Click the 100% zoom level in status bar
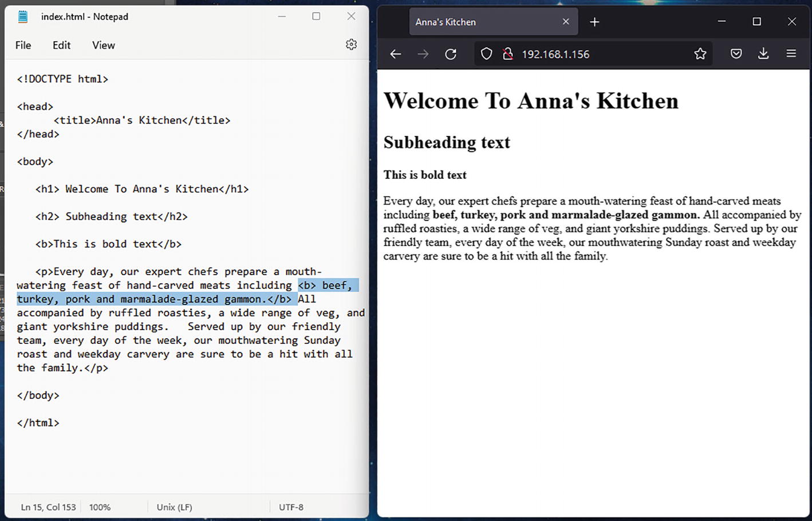This screenshot has height=521, width=812. tap(100, 507)
